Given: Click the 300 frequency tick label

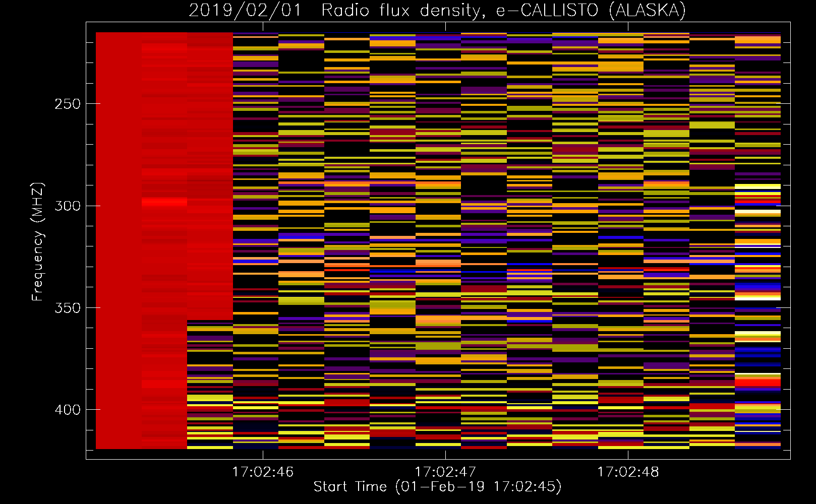Looking at the screenshot, I should [68, 206].
